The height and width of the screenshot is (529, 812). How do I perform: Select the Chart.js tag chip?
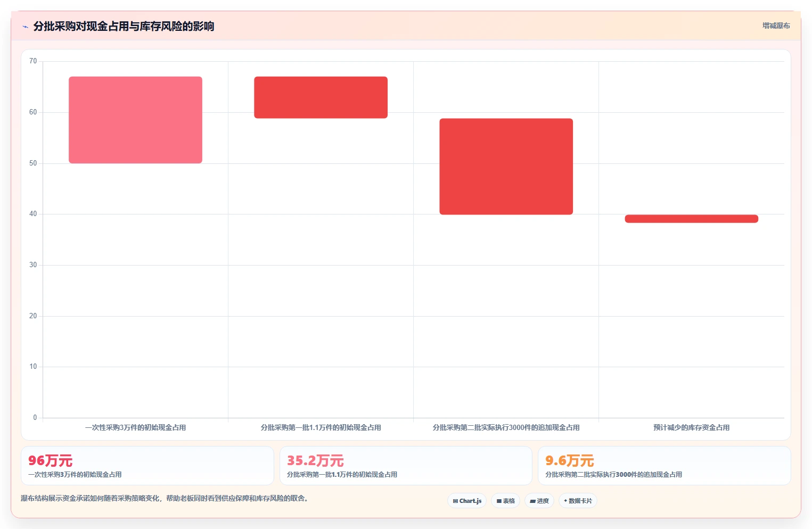[x=467, y=501]
